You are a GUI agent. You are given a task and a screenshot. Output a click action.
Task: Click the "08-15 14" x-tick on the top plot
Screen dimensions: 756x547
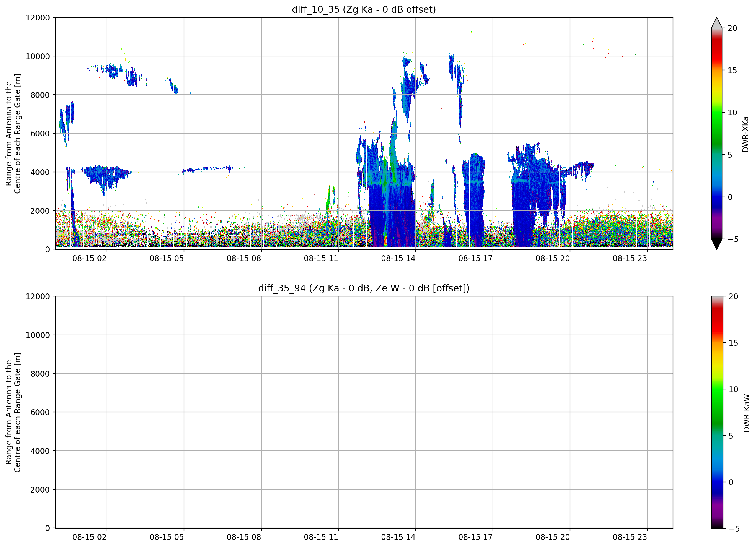click(398, 259)
